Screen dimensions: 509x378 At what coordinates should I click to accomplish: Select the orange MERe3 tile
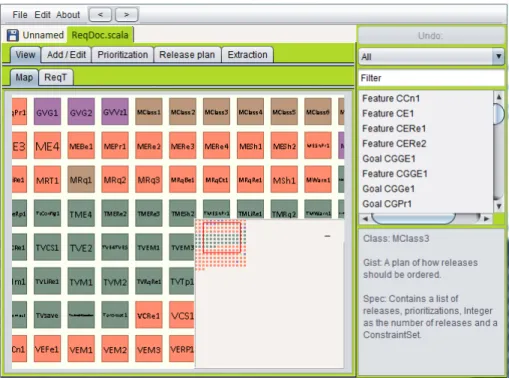tap(183, 146)
